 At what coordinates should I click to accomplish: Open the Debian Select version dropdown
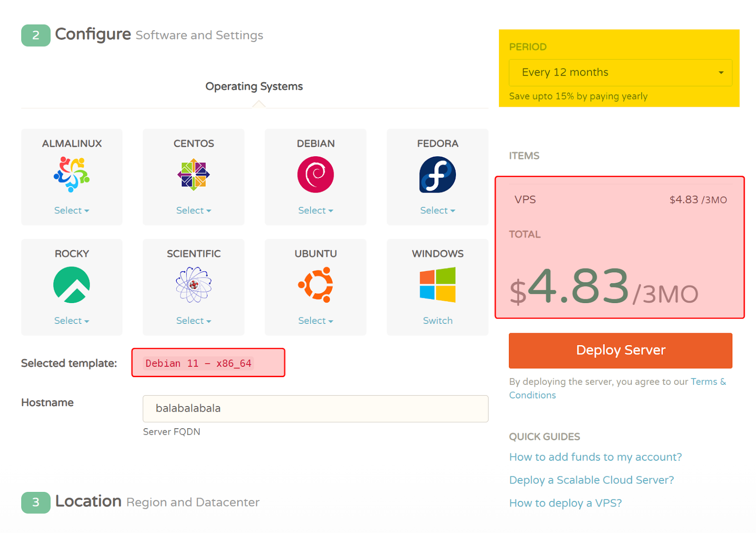(316, 211)
